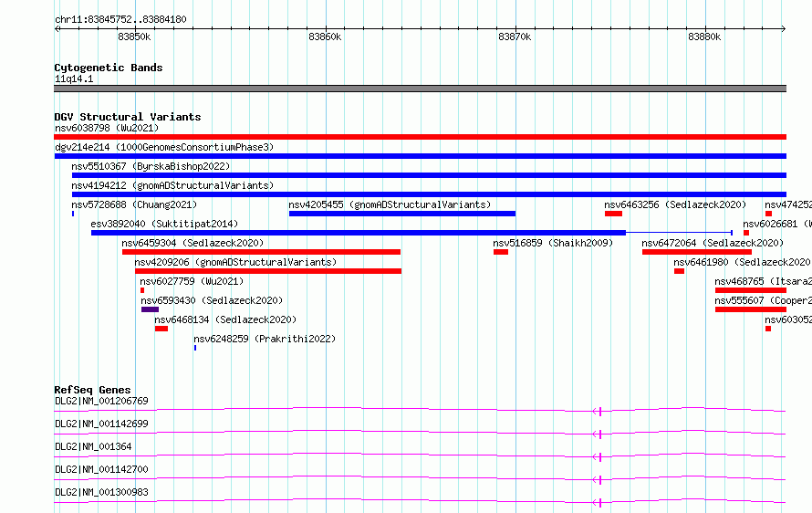Viewport: 812px width, 513px height.
Task: Select the red nsv6468134 variant bar
Action: pyautogui.click(x=161, y=329)
